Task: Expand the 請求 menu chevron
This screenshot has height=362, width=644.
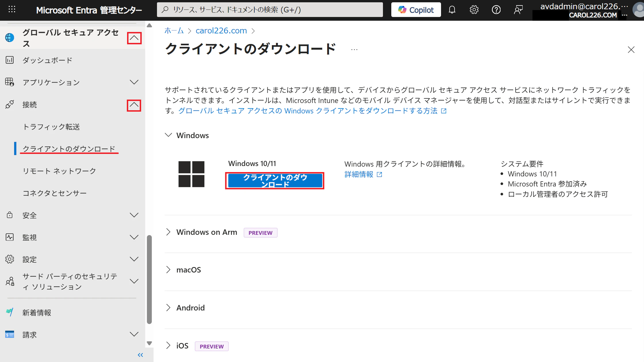Action: pos(134,334)
